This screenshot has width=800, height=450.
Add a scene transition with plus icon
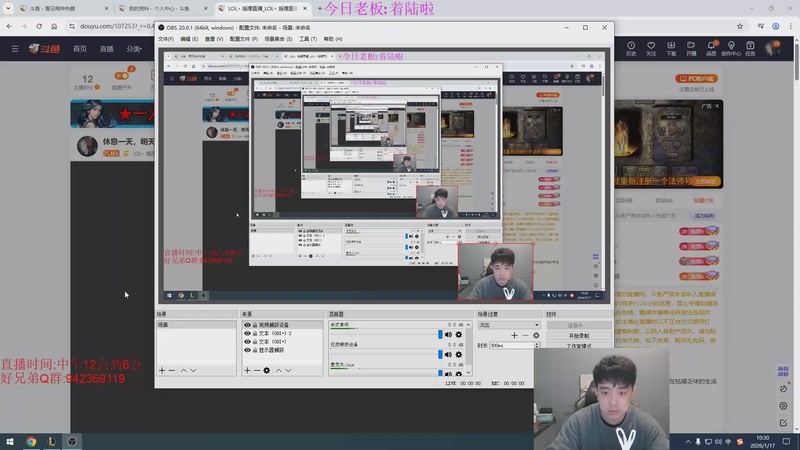point(514,335)
